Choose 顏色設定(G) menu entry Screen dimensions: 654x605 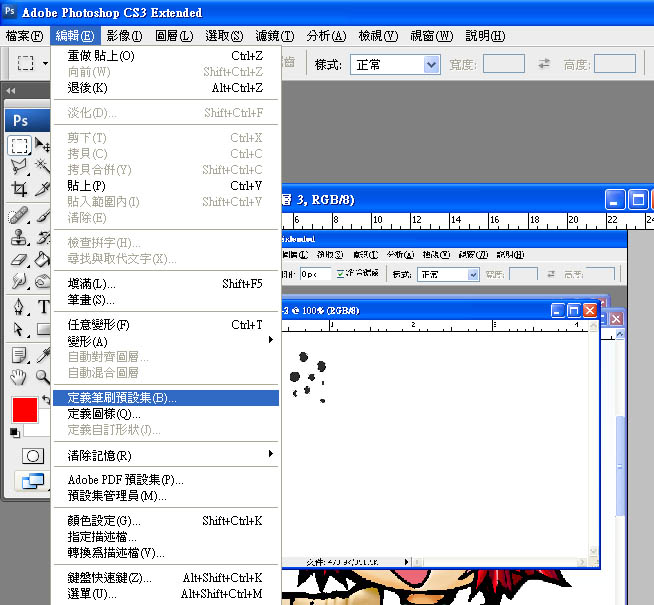point(166,521)
